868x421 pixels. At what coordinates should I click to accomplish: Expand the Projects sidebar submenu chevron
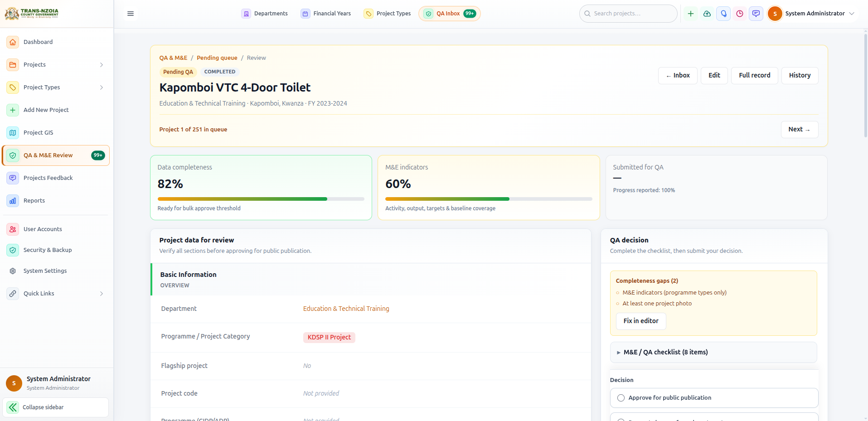point(102,65)
